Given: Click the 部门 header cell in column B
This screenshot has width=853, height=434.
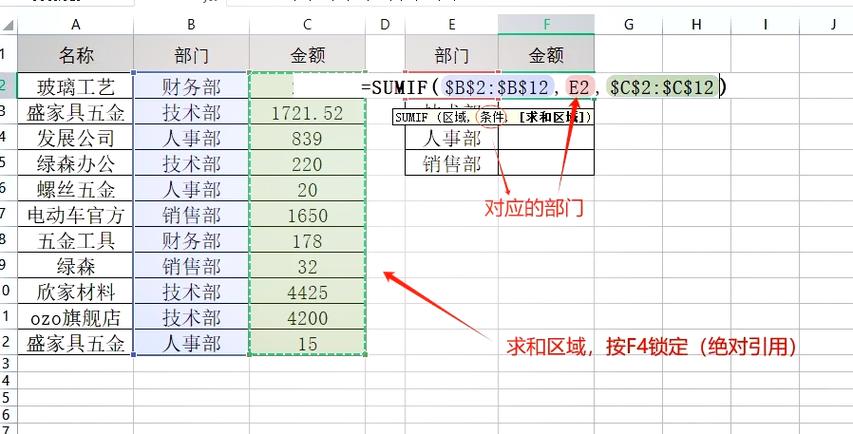Looking at the screenshot, I should point(191,54).
